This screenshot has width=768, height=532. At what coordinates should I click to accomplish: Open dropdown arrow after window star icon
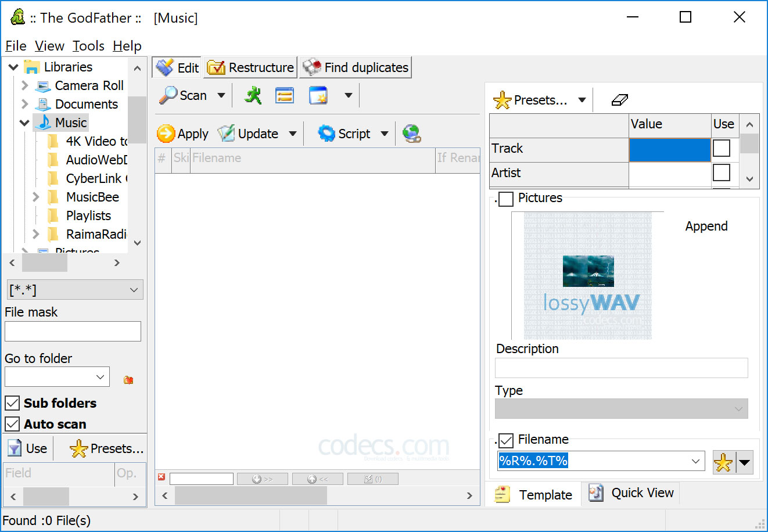(x=348, y=95)
